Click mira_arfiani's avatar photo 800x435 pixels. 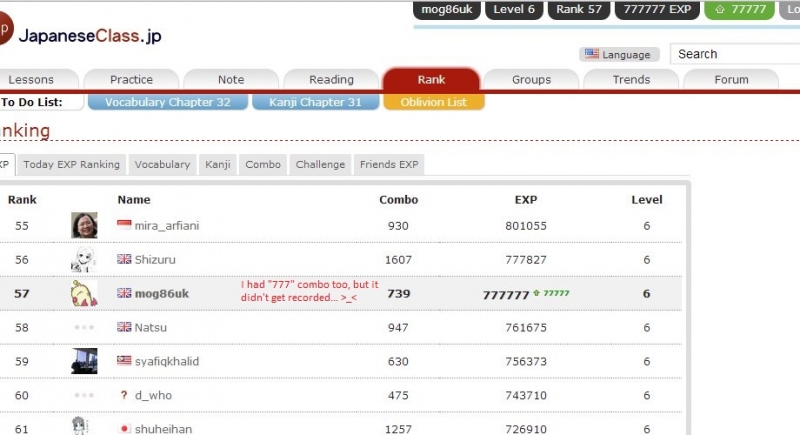pyautogui.click(x=84, y=226)
